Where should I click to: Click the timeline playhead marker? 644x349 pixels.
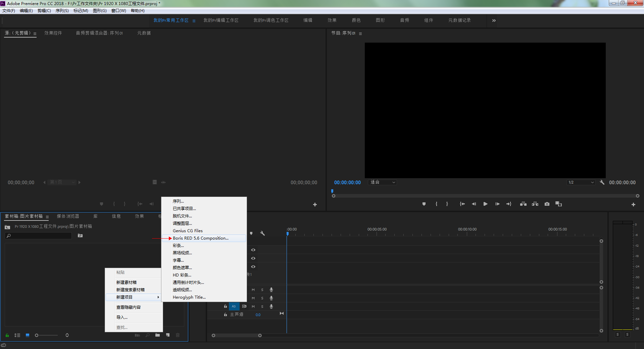coord(287,234)
